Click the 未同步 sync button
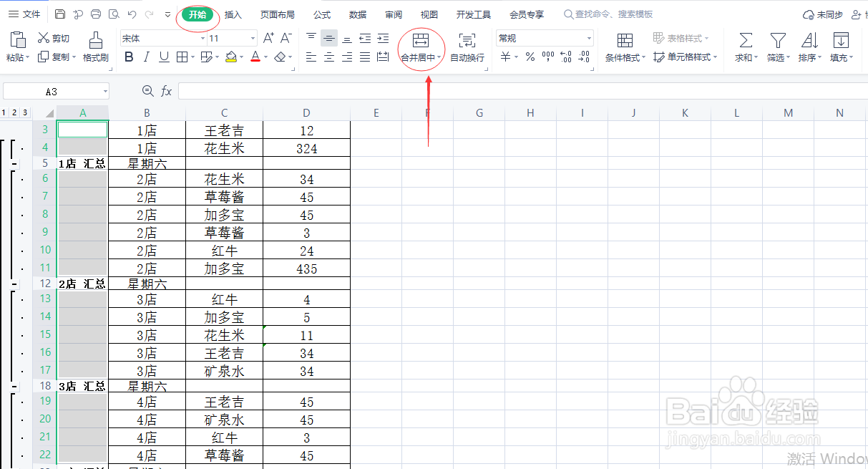This screenshot has width=868, height=469. click(x=823, y=14)
